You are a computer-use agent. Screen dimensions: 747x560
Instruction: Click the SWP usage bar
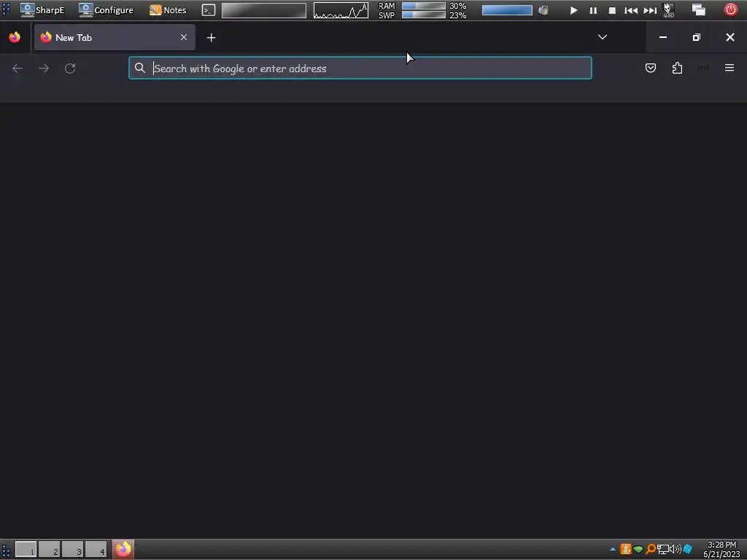point(424,15)
